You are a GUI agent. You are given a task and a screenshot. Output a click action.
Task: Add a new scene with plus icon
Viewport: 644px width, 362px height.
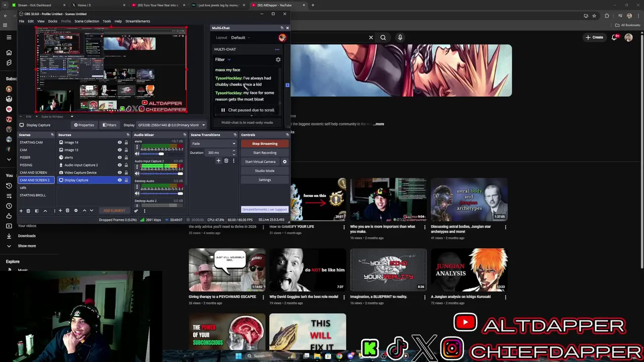pyautogui.click(x=21, y=211)
